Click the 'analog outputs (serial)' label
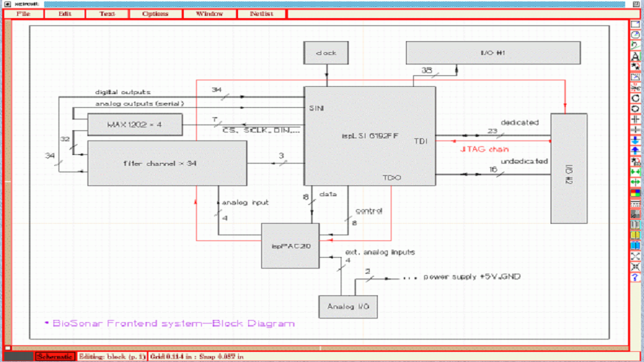644x362 pixels. coord(140,104)
